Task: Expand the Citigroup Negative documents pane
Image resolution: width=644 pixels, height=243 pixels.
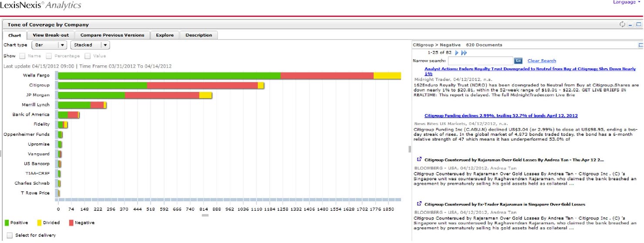Action: coord(641,45)
